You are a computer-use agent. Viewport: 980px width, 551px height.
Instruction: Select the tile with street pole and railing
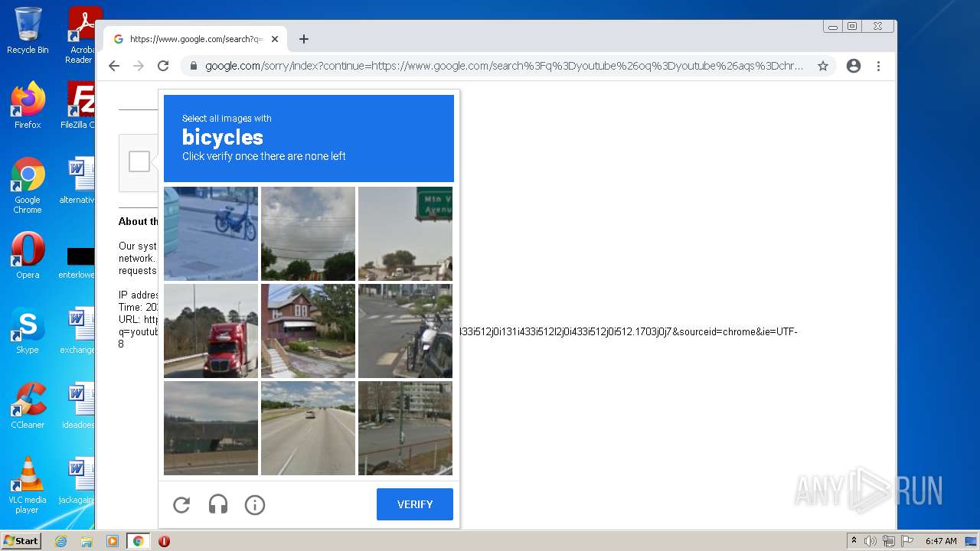405,428
